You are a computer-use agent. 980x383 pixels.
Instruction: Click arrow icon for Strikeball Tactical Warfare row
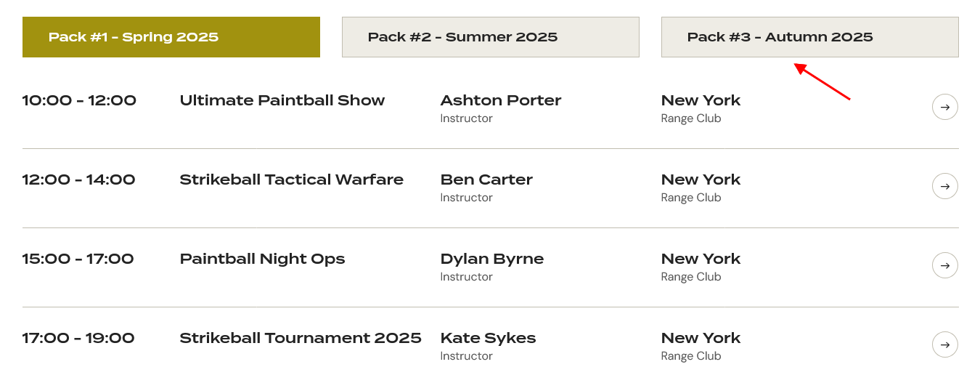(944, 187)
